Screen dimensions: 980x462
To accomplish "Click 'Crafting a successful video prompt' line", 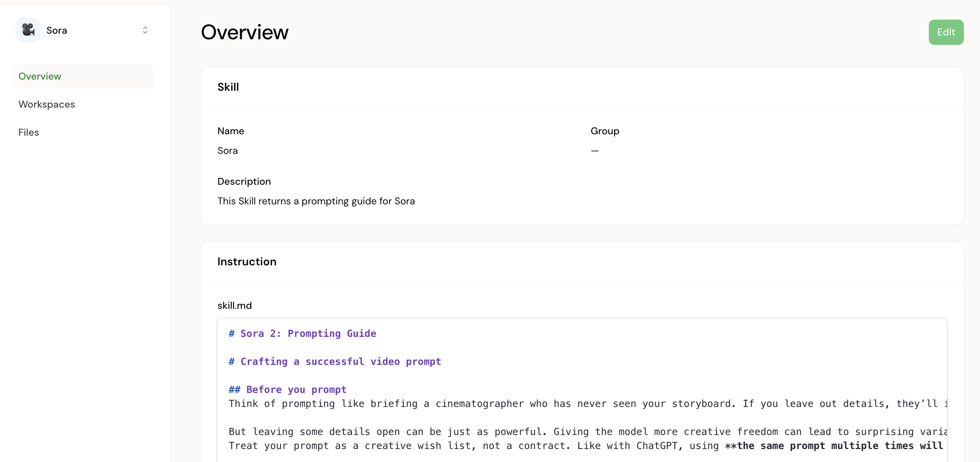I will (x=335, y=361).
